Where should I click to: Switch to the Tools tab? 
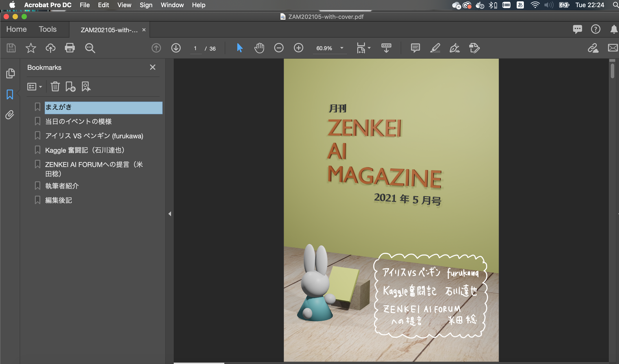(x=48, y=29)
